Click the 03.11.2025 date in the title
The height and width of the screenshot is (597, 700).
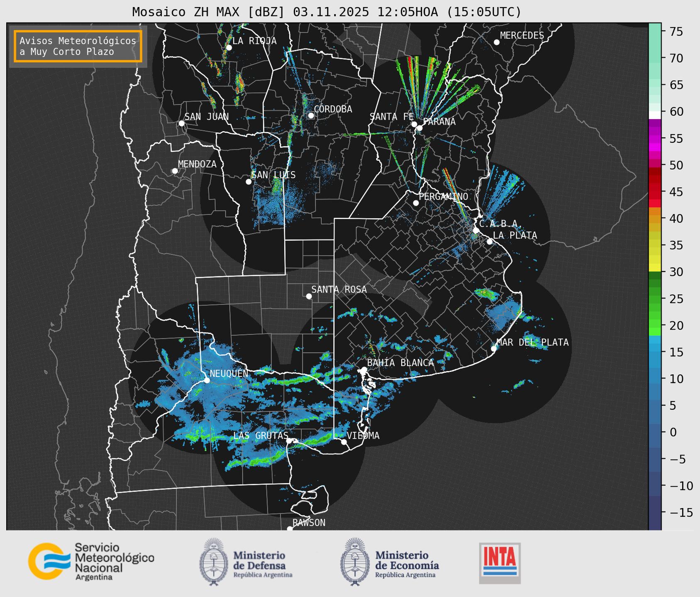click(331, 12)
